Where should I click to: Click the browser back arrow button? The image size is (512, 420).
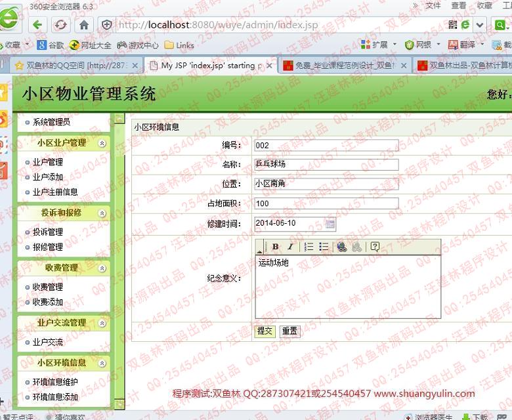[x=38, y=25]
